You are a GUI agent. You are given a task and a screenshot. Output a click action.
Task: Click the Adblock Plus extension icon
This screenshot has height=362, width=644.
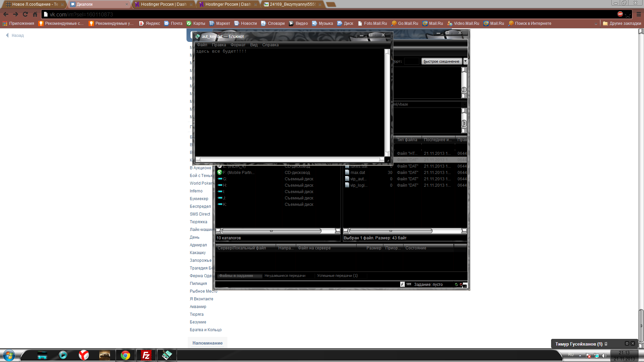(x=620, y=14)
